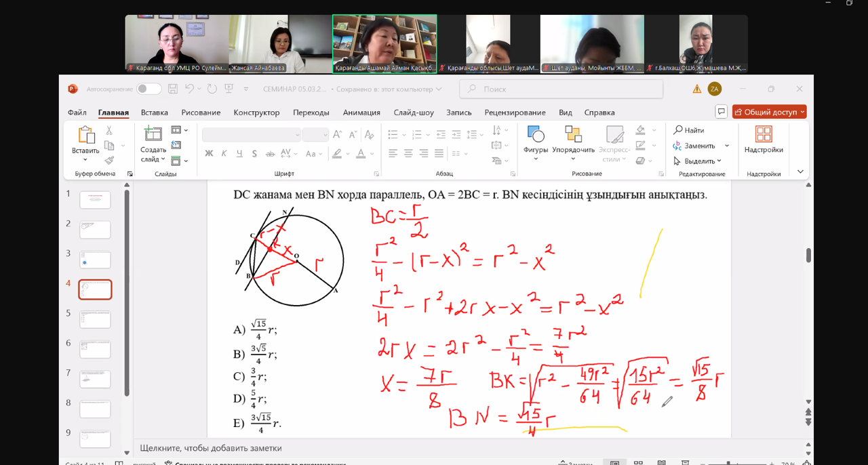The width and height of the screenshot is (868, 465).
Task: Collapse the ribbon using the chevron
Action: [800, 172]
